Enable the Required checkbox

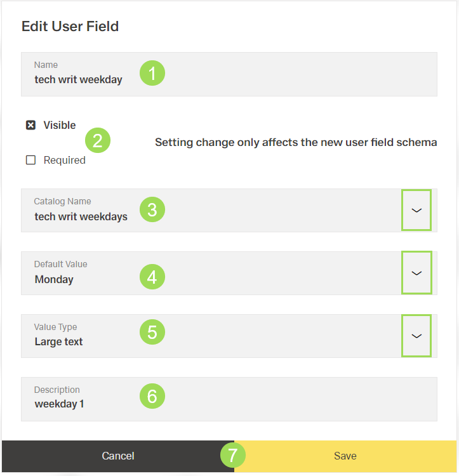click(x=30, y=160)
